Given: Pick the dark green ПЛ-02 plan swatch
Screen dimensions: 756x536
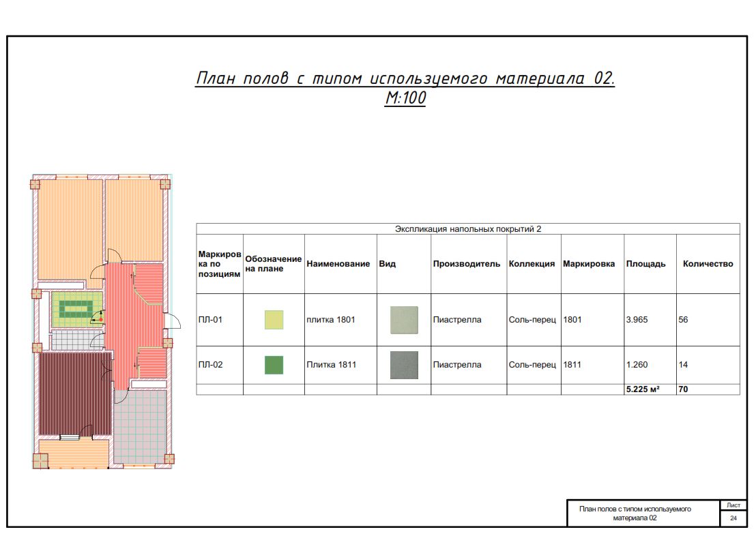Looking at the screenshot, I should pyautogui.click(x=274, y=365).
